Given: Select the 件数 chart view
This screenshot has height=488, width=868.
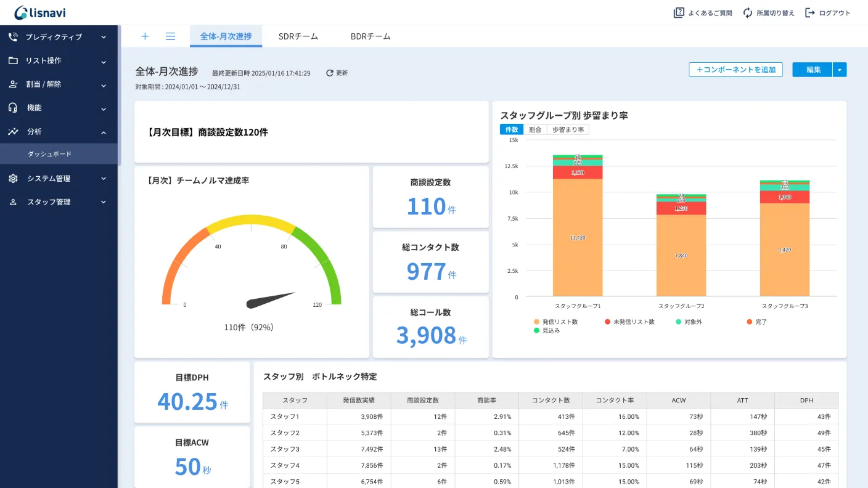Looking at the screenshot, I should (x=512, y=129).
